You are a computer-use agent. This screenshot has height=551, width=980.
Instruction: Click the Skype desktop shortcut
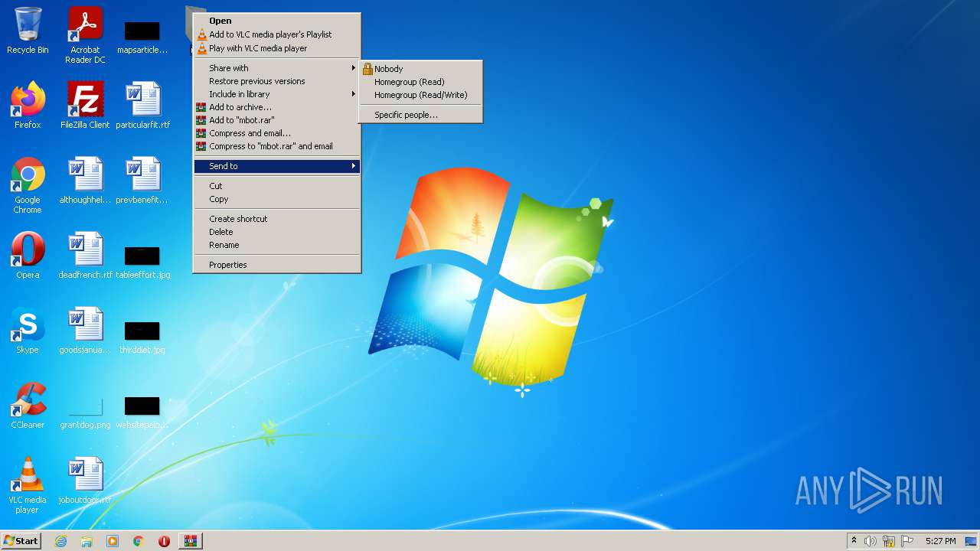point(28,331)
